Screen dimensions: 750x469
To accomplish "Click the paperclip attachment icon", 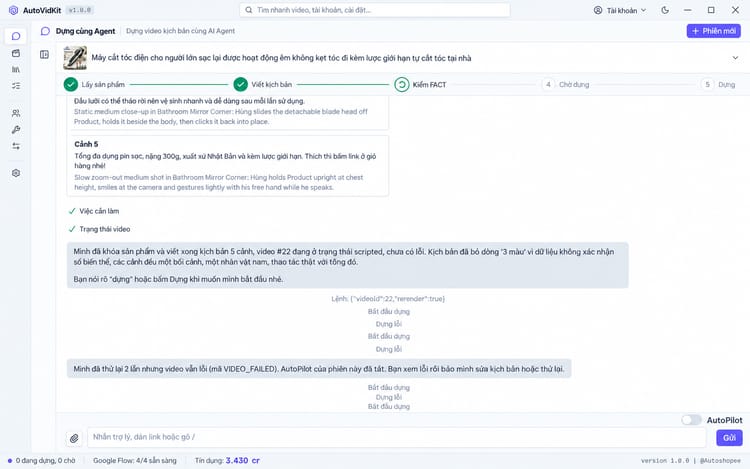I will 74,438.
